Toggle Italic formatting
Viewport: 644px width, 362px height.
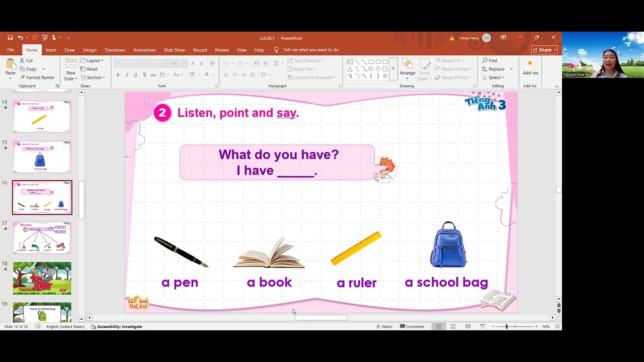pyautogui.click(x=127, y=75)
